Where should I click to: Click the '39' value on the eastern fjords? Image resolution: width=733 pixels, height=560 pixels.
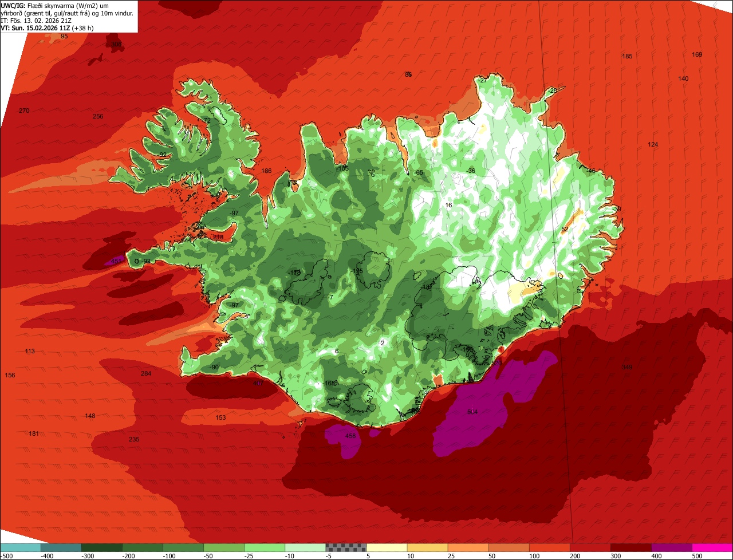(x=617, y=209)
